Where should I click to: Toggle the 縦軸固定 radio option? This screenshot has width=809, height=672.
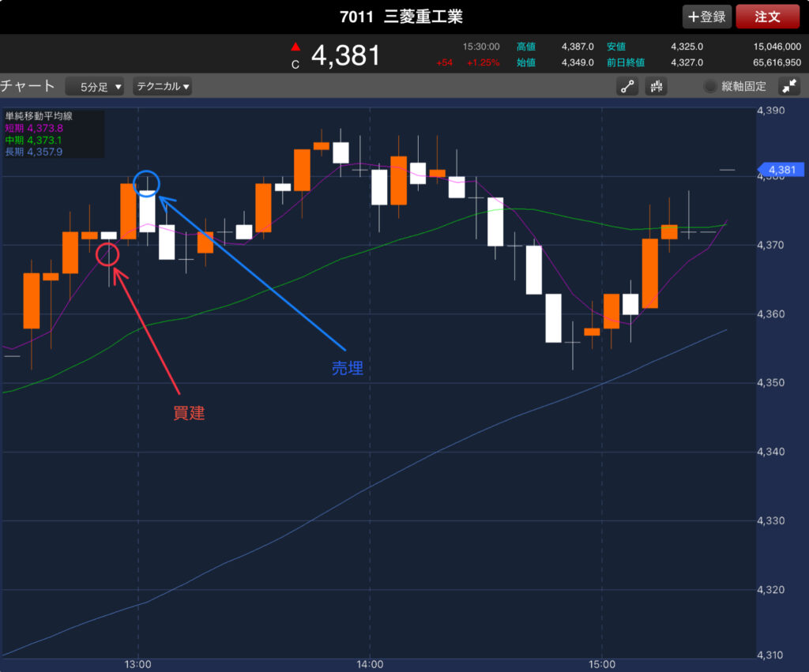pos(710,87)
